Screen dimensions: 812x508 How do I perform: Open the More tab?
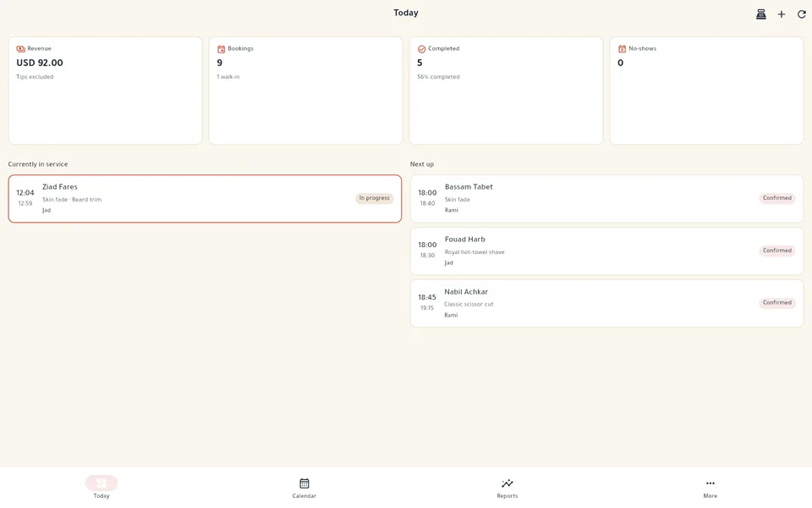coord(710,488)
